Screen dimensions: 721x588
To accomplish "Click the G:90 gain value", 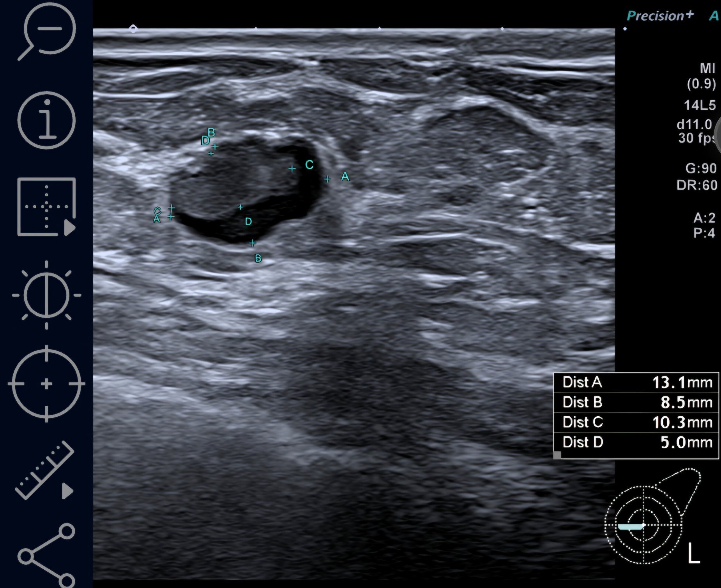I will [701, 168].
